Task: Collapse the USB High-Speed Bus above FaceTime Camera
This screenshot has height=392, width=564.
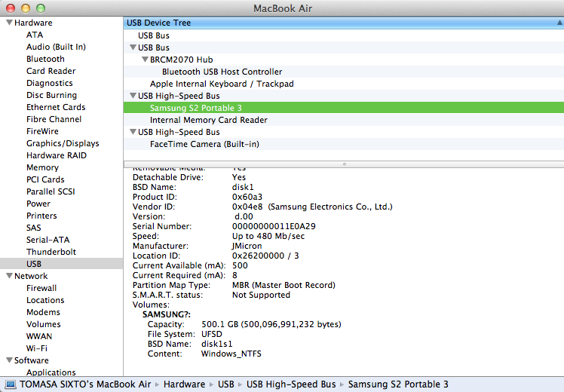Action: (x=133, y=132)
